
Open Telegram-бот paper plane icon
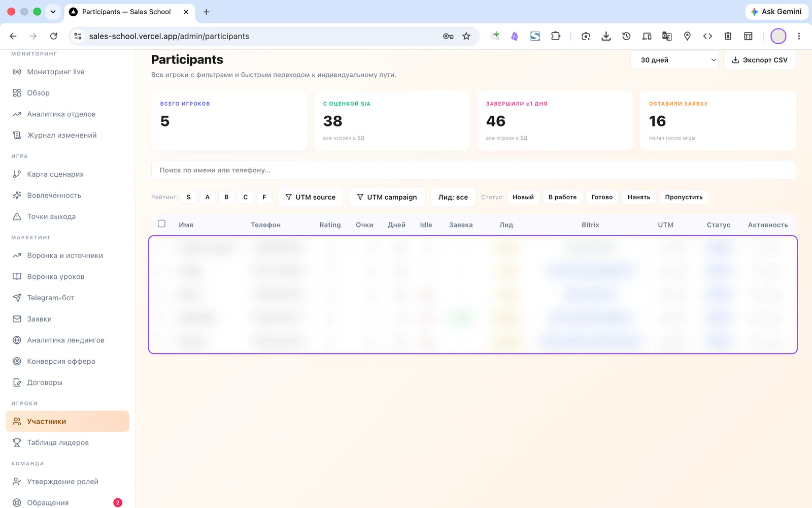tap(17, 298)
